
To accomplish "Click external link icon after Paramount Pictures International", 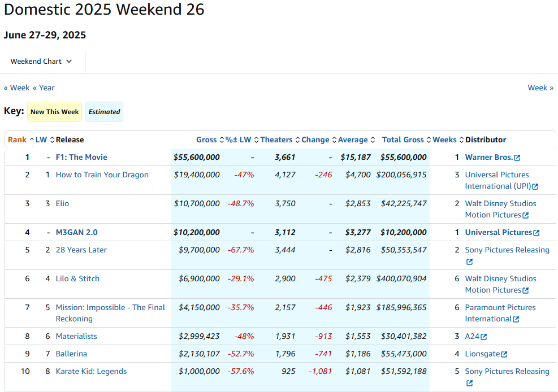I will click(x=516, y=319).
